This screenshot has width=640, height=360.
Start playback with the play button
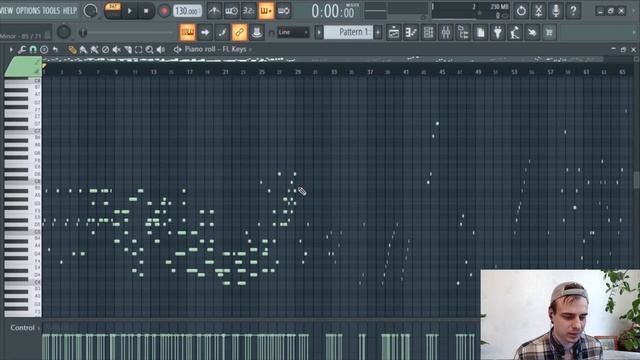tap(129, 11)
